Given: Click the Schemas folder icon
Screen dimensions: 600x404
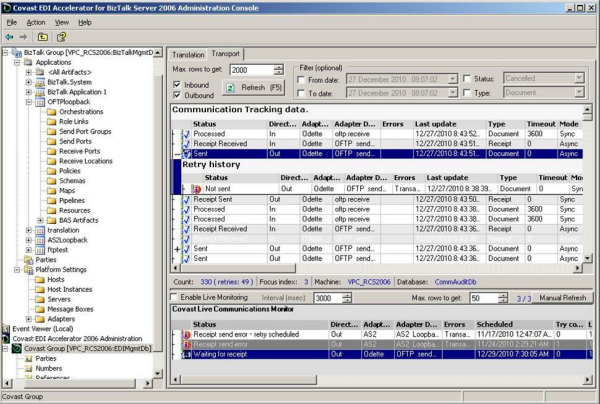Looking at the screenshot, I should (x=51, y=181).
